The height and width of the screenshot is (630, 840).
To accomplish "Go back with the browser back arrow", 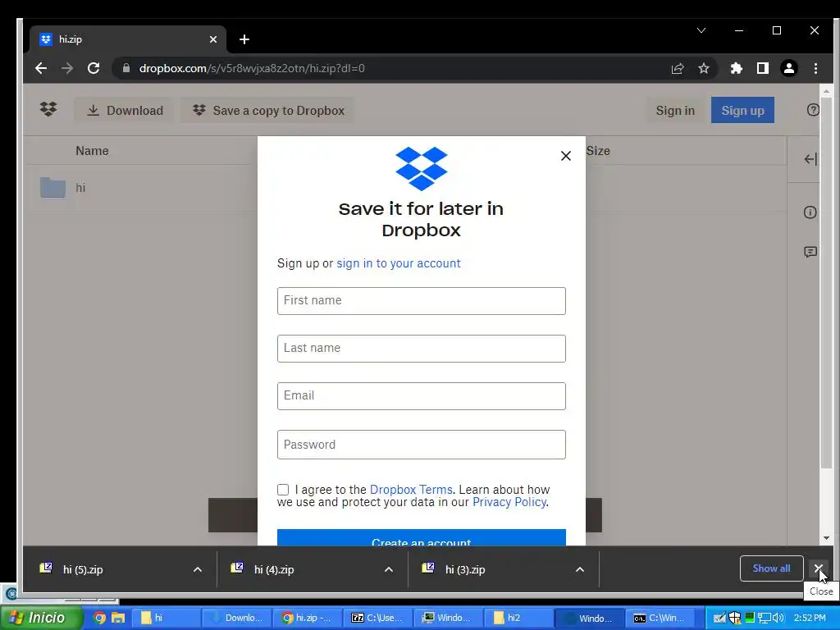I will coord(41,68).
